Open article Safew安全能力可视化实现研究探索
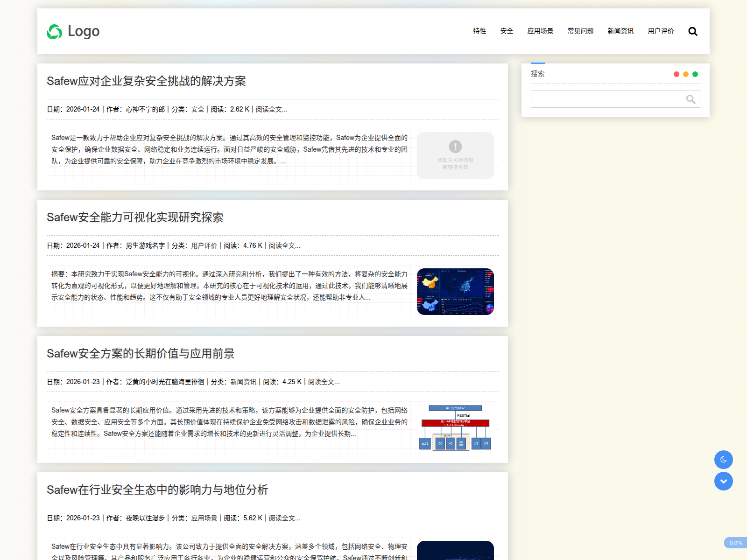The height and width of the screenshot is (560, 747). 135,217
